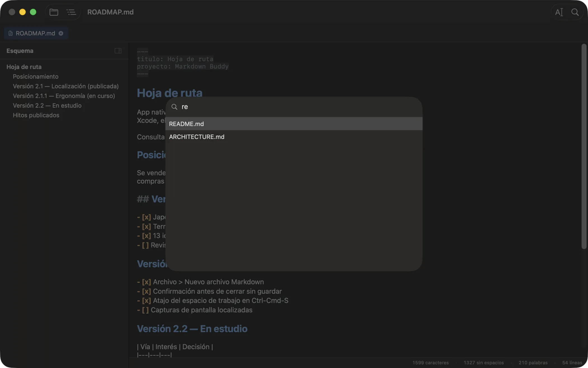Viewport: 588px width, 368px height.
Task: Click the magnifier icon in quick-open field
Action: [174, 107]
